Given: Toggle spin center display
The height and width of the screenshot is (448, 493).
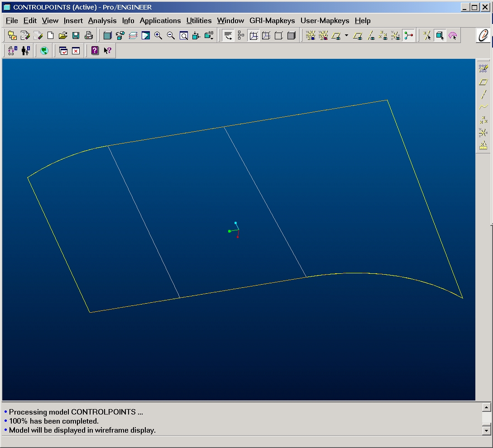Looking at the screenshot, I should (408, 36).
